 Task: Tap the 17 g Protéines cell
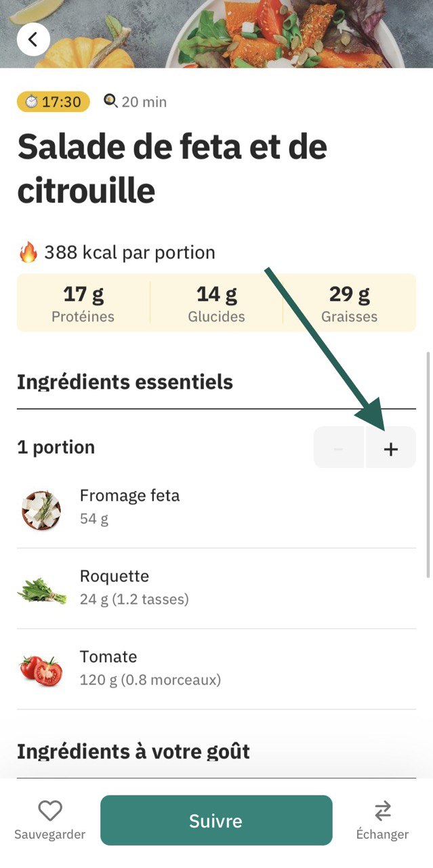(x=83, y=303)
